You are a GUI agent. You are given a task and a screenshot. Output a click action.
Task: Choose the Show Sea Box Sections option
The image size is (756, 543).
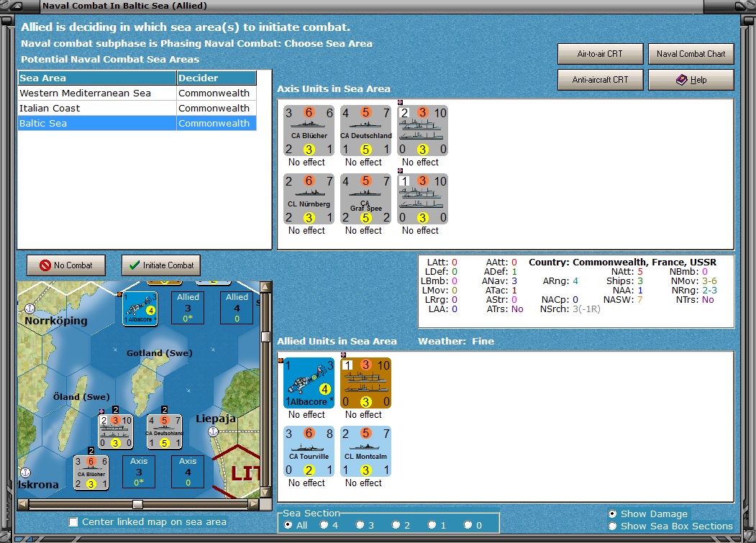tap(612, 526)
